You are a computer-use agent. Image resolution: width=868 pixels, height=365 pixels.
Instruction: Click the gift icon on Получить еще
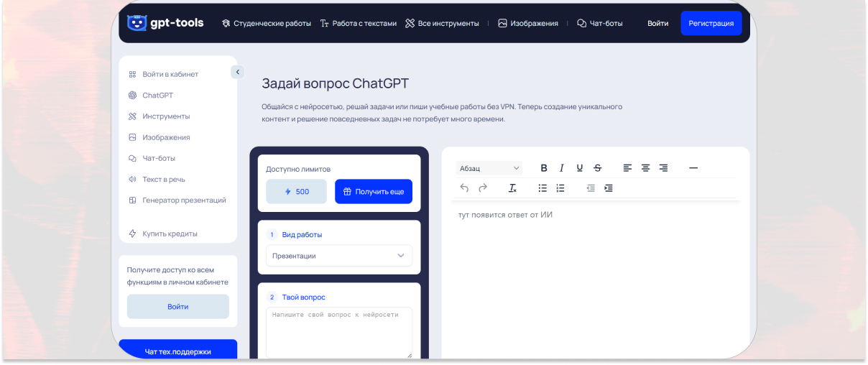tap(347, 192)
